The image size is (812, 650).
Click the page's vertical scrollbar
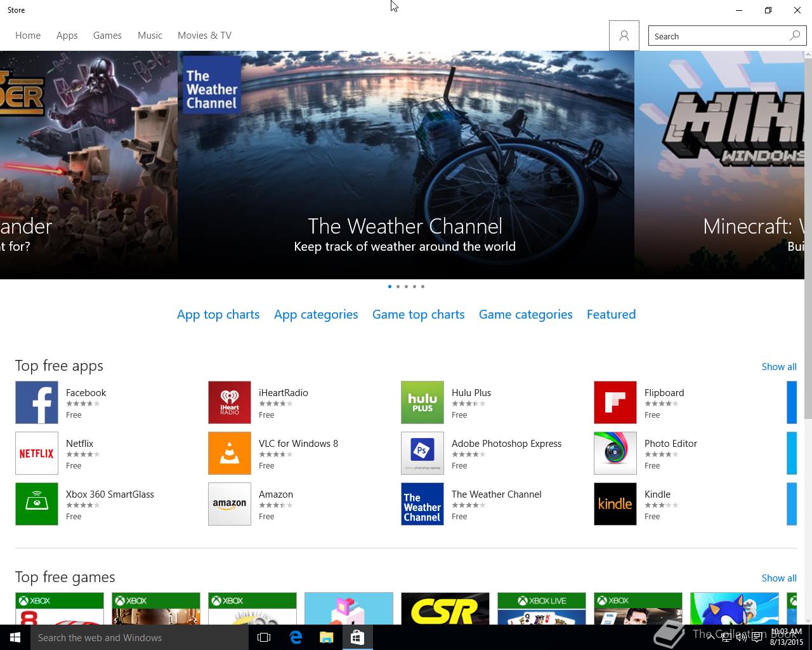(x=808, y=239)
